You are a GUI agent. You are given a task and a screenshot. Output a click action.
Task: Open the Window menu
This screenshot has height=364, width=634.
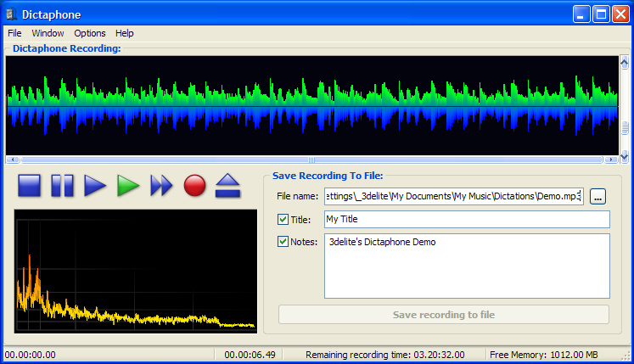click(48, 33)
